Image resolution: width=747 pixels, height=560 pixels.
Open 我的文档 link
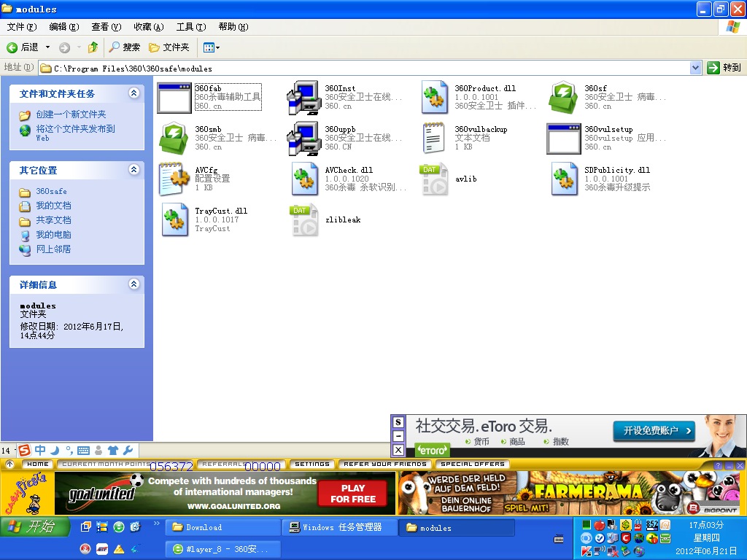[x=53, y=206]
